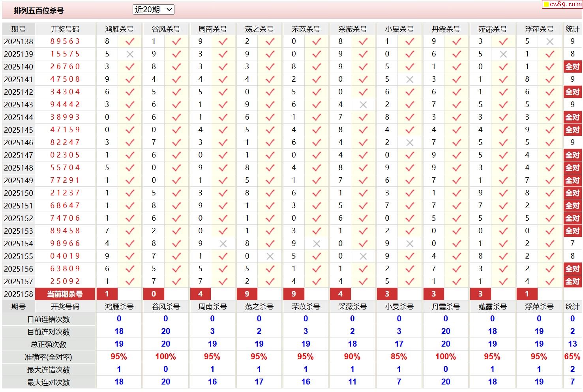Click the 90% accuracy value for 采薇杀号
The height and width of the screenshot is (392, 583).
click(352, 356)
